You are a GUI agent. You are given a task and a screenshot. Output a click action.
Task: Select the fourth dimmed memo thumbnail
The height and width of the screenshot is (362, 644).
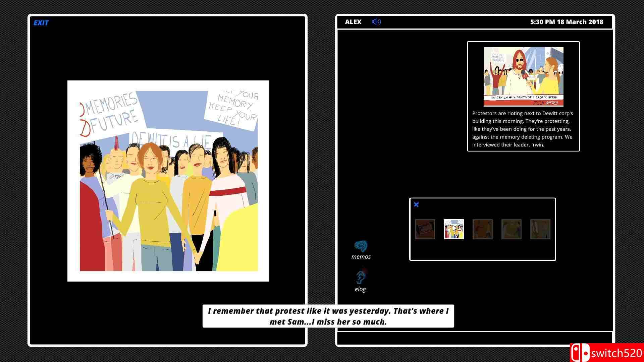512,229
